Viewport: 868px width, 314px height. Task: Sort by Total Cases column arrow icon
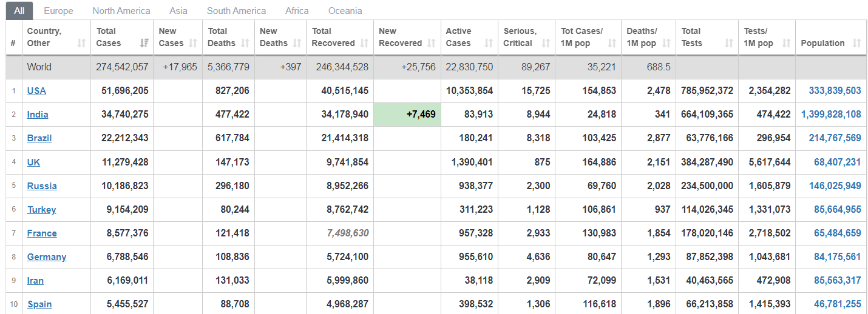pos(144,43)
